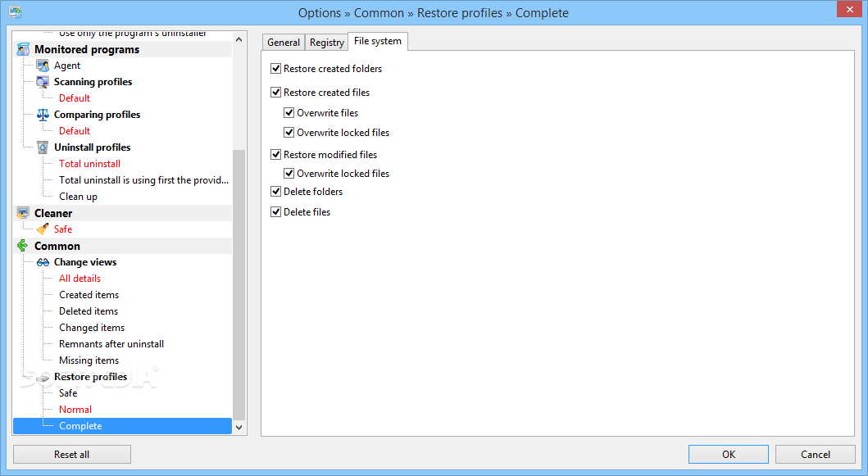
Task: Click the Uninstall profiles recycle bin icon
Action: (x=43, y=147)
